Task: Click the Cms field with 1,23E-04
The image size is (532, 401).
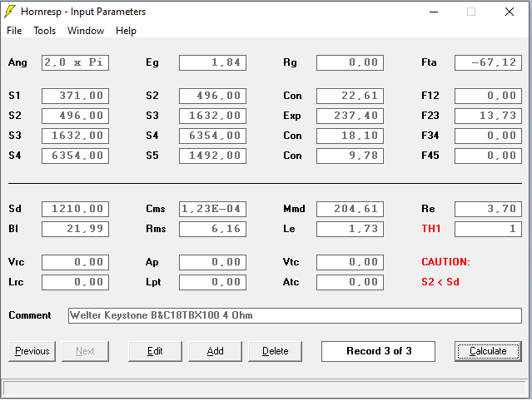Action: pyautogui.click(x=213, y=209)
